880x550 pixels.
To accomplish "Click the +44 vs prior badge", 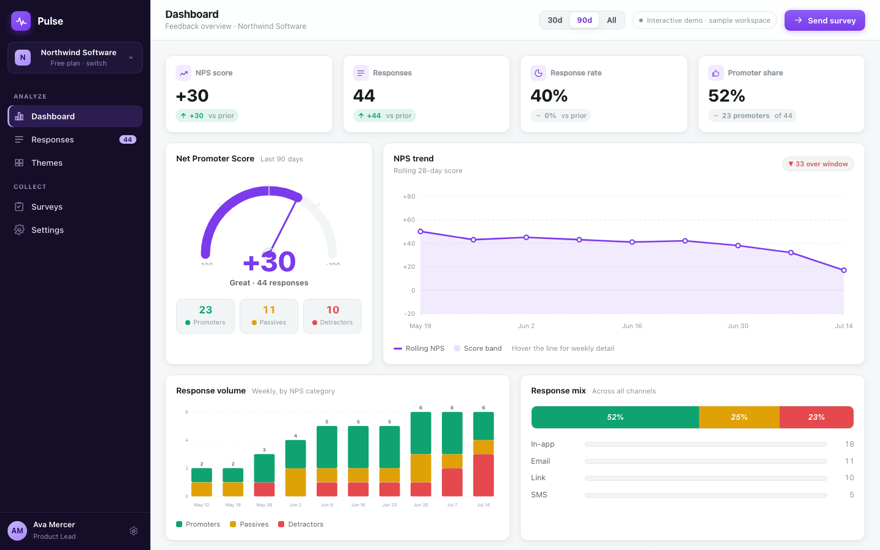I will tap(384, 116).
